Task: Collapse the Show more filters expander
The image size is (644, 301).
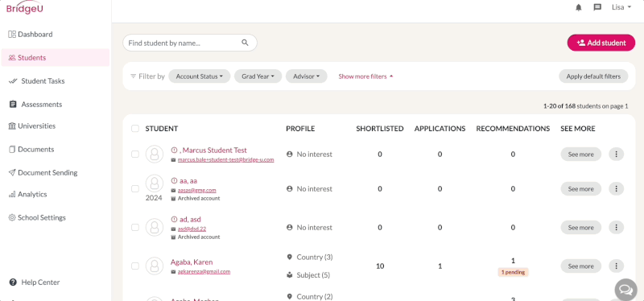Action: click(365, 76)
